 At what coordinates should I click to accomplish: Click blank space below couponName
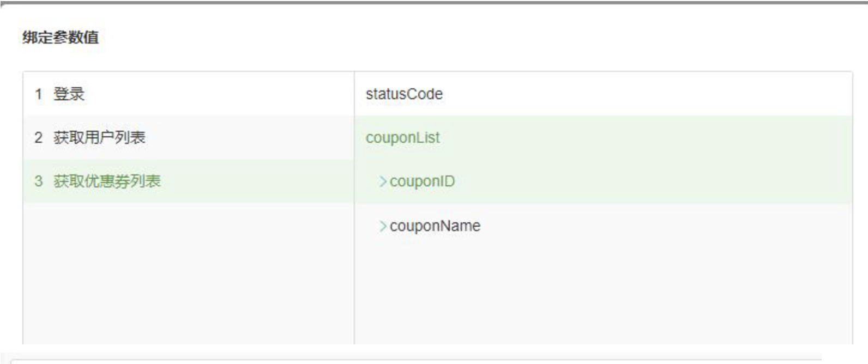click(x=600, y=289)
